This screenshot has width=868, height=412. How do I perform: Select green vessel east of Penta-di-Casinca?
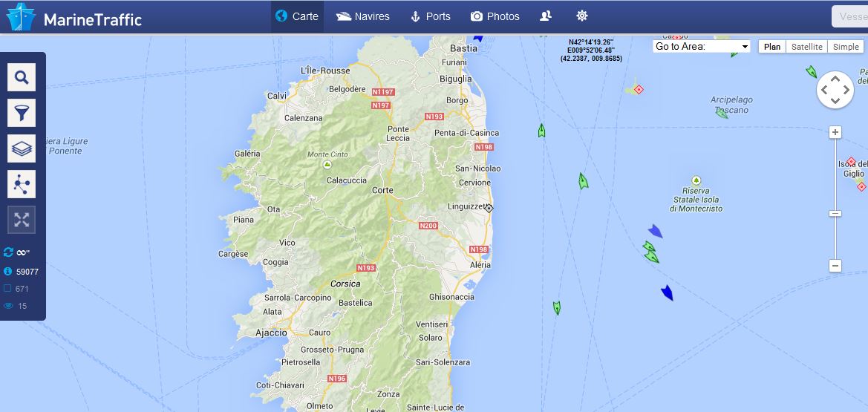pos(541,131)
